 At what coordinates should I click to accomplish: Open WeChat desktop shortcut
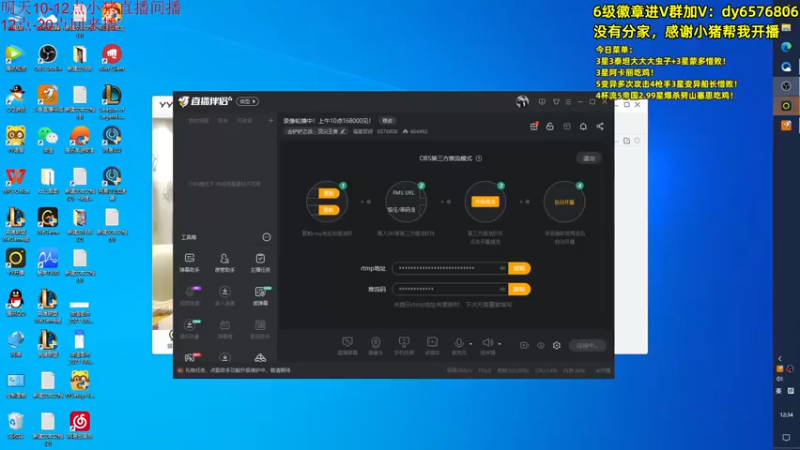click(47, 139)
